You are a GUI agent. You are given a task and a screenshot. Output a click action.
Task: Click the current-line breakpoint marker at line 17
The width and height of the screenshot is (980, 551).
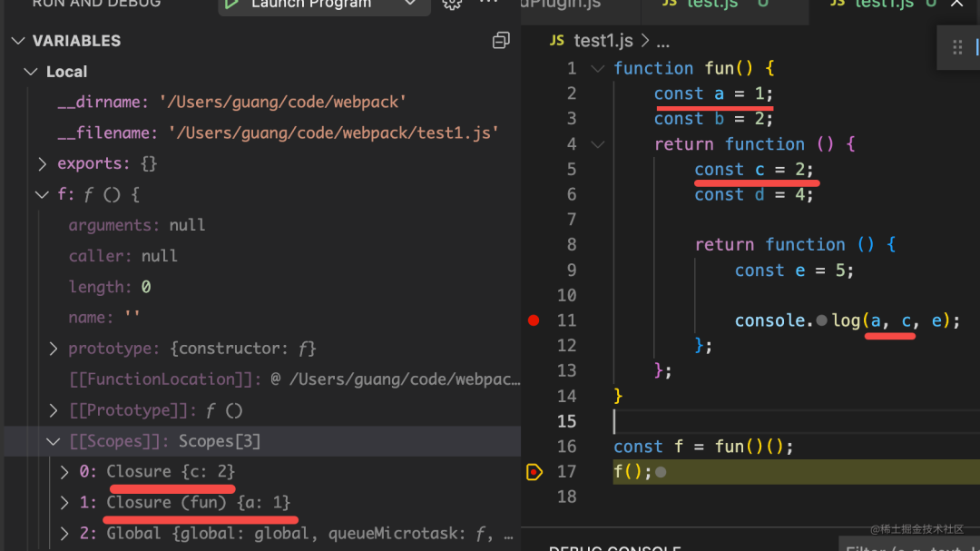click(x=534, y=472)
